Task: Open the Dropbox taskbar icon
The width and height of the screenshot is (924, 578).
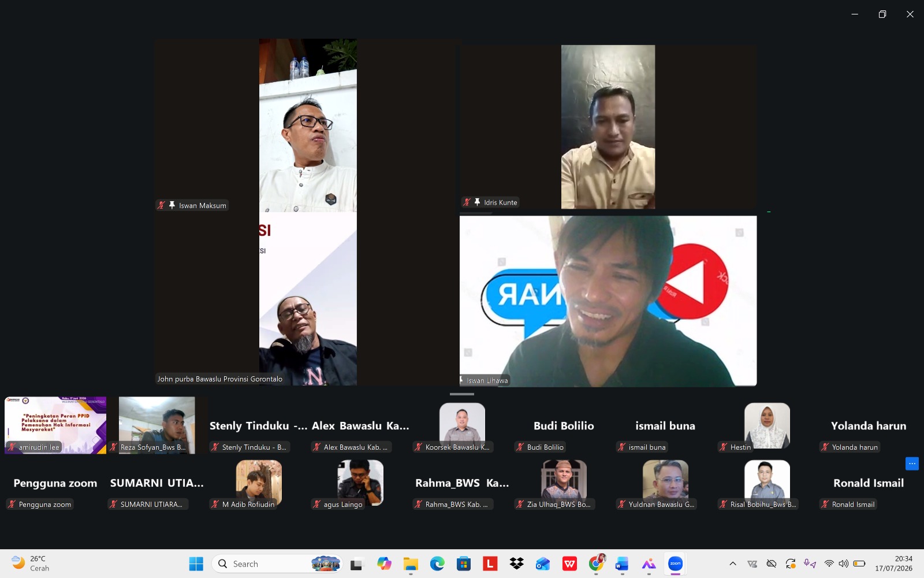Action: click(x=516, y=564)
